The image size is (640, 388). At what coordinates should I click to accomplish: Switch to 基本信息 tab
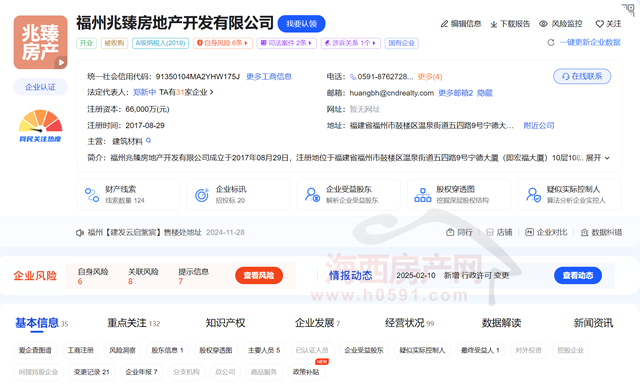pyautogui.click(x=41, y=323)
